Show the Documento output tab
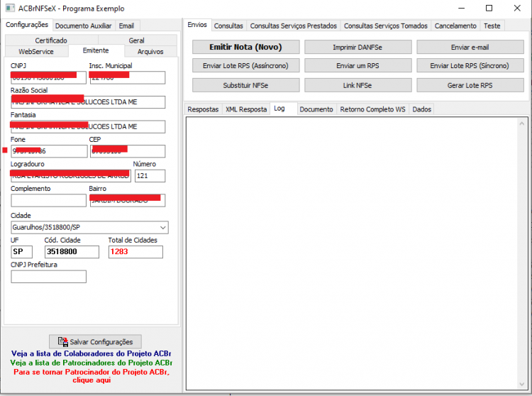This screenshot has height=396, width=532. coord(316,109)
